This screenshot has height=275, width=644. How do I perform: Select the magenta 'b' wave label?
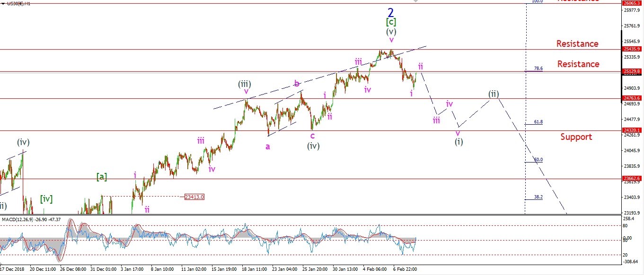297,84
